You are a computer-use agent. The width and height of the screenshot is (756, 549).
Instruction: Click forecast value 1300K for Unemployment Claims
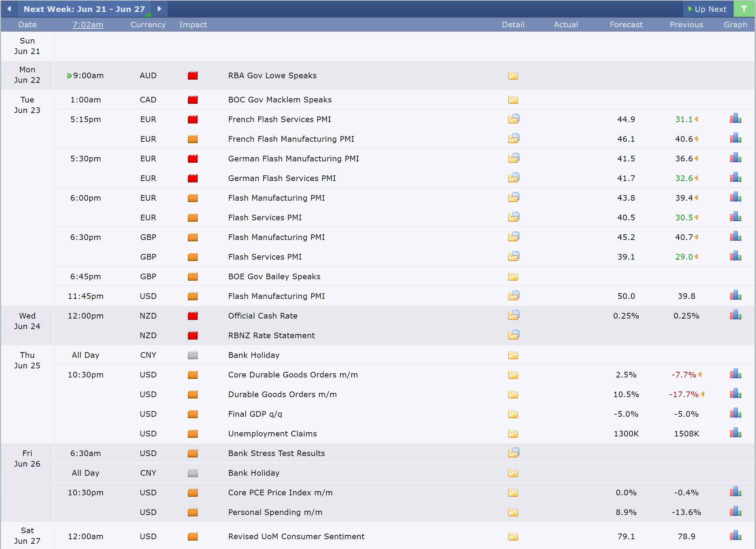click(626, 434)
